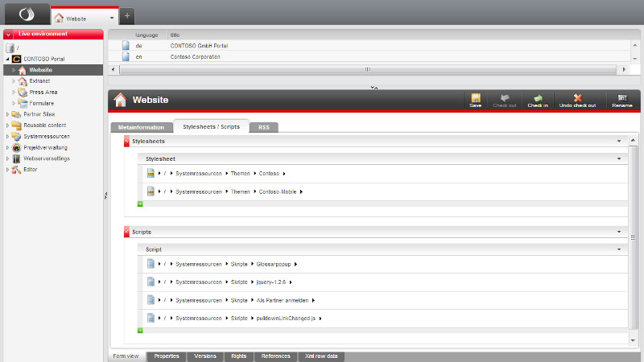Add a stylesheet with green plus icon
The image size is (644, 362).
coord(140,204)
